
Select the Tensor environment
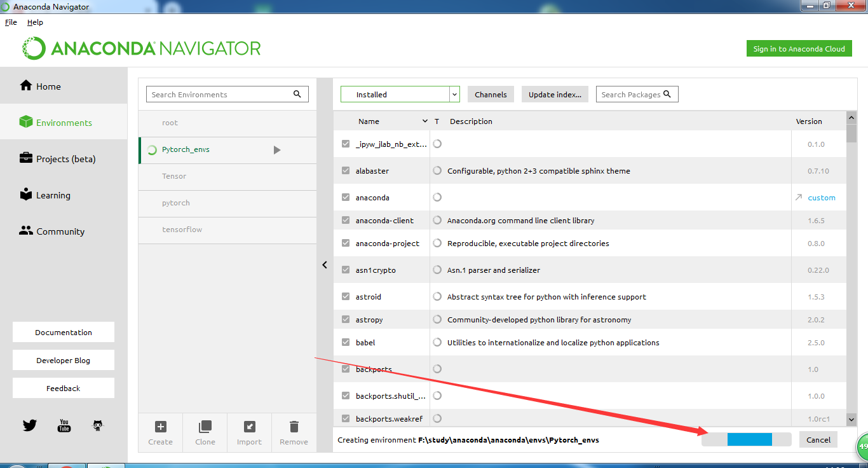(x=227, y=177)
